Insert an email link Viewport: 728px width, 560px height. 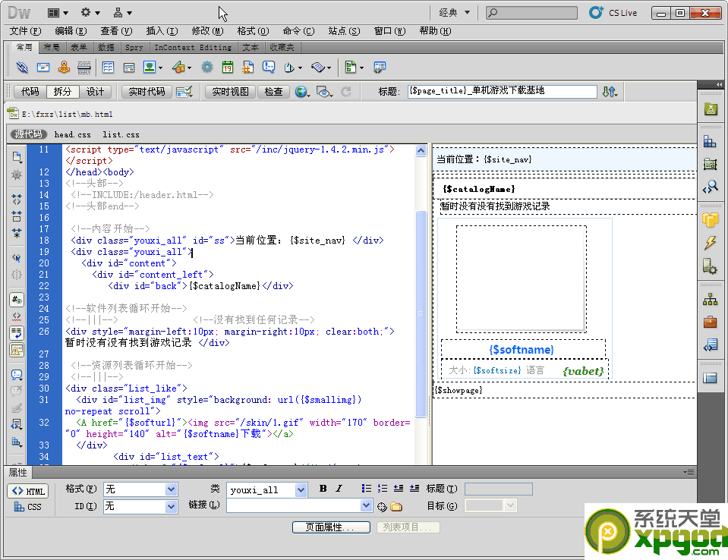tap(42, 67)
